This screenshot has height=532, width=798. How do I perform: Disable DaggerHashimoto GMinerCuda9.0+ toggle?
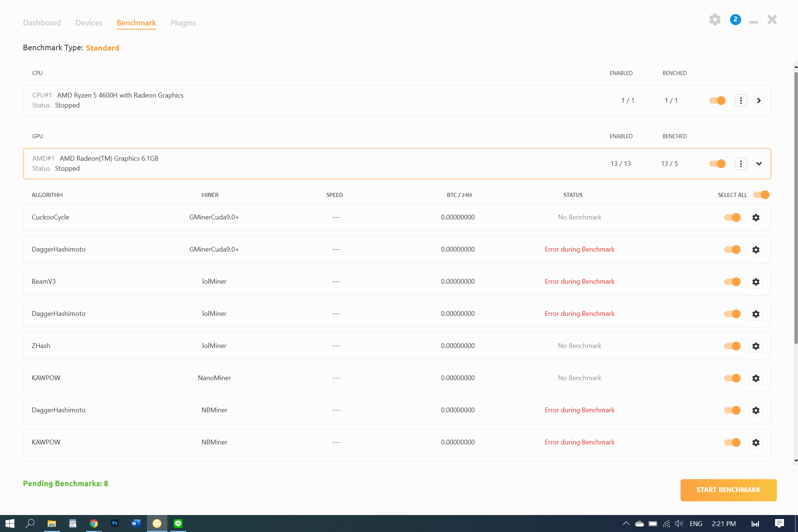(732, 250)
